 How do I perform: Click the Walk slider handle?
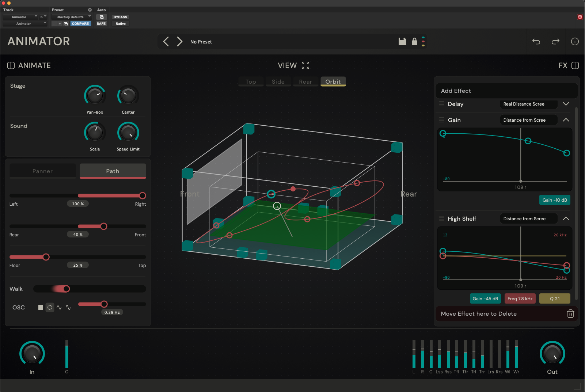click(66, 289)
